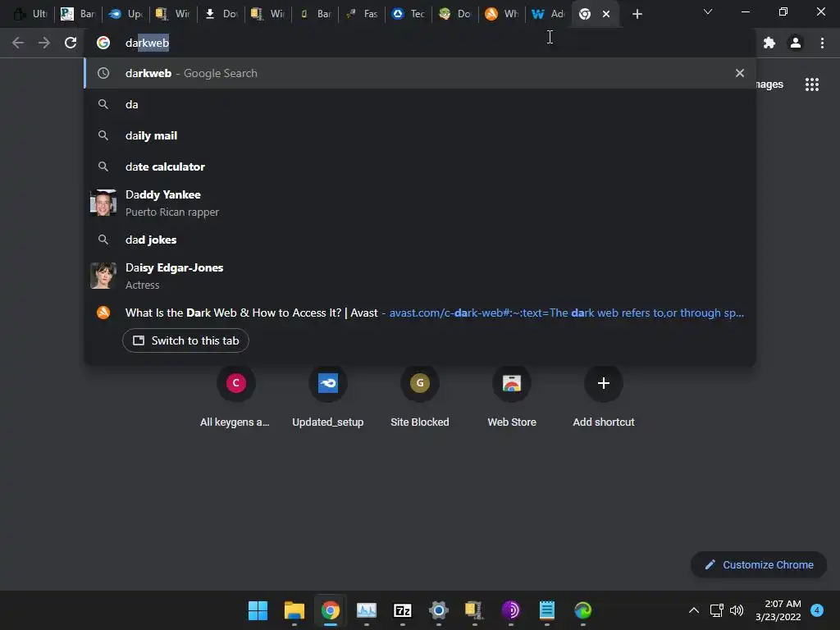840x630 pixels.
Task: Select the Daisy Edgar-Jones suggestion
Action: 420,276
